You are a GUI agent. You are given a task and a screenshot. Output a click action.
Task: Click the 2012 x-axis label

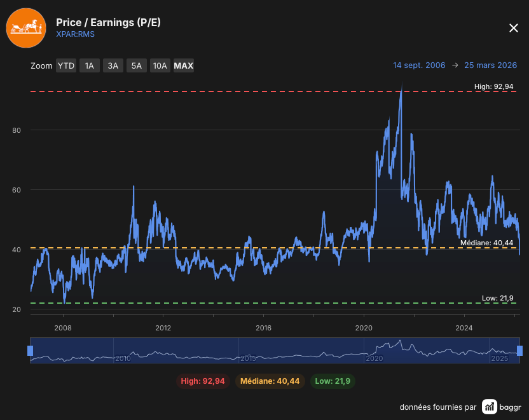coord(163,328)
